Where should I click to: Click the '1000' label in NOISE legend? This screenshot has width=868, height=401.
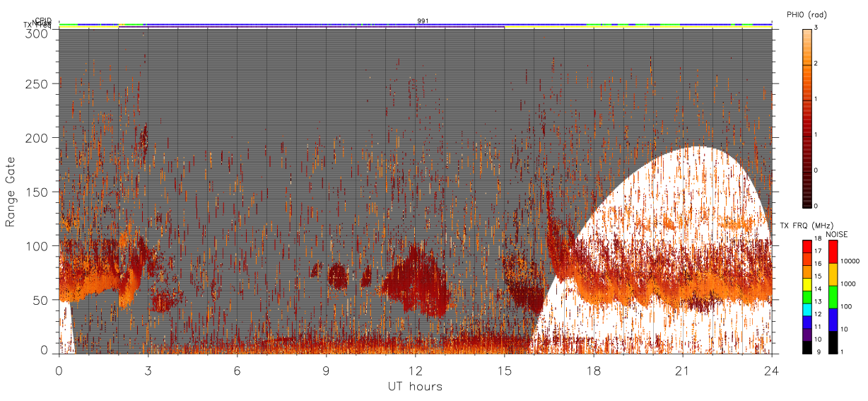click(848, 284)
